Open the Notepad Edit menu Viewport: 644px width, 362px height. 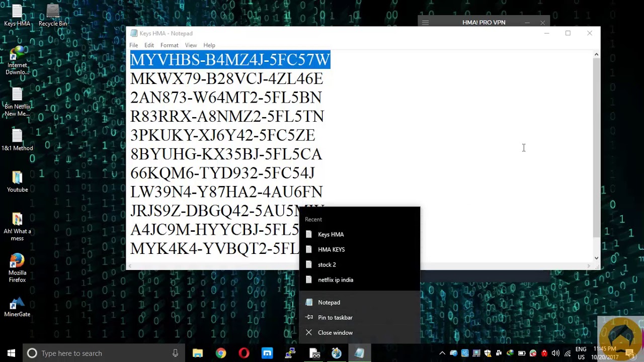click(149, 45)
